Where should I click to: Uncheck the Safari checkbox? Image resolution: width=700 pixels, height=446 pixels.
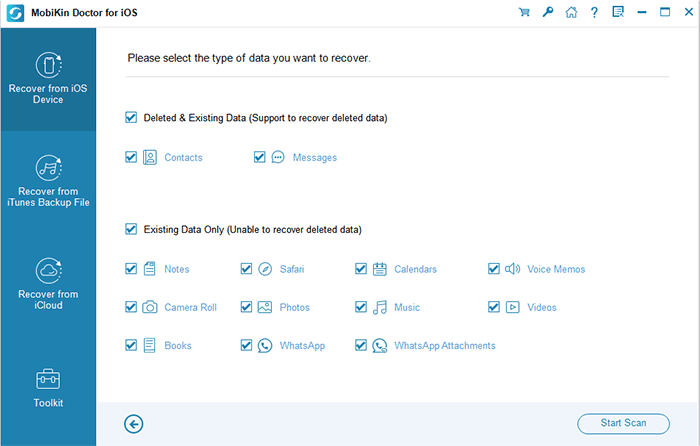coord(246,269)
